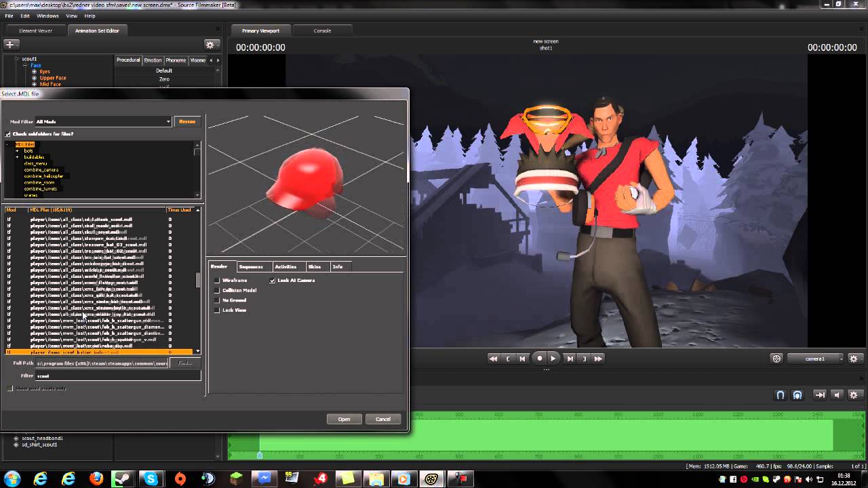
Task: Add a new animation set with plus button
Action: [x=10, y=45]
